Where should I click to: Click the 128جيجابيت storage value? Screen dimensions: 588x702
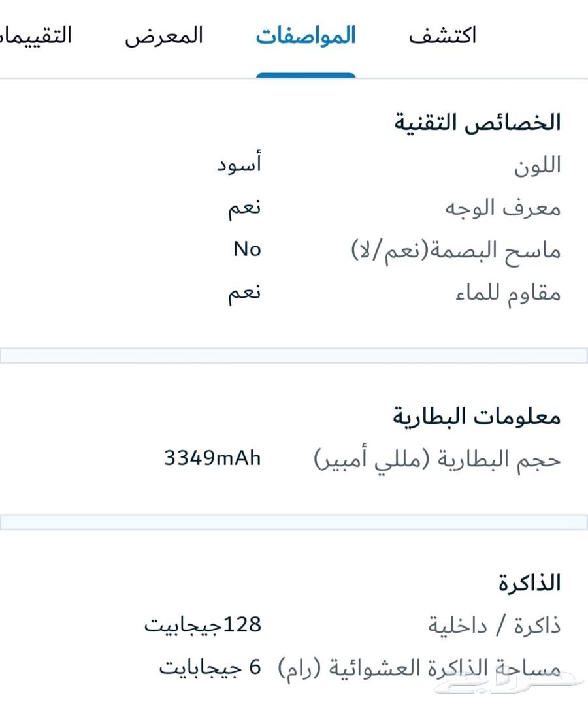[x=204, y=624]
